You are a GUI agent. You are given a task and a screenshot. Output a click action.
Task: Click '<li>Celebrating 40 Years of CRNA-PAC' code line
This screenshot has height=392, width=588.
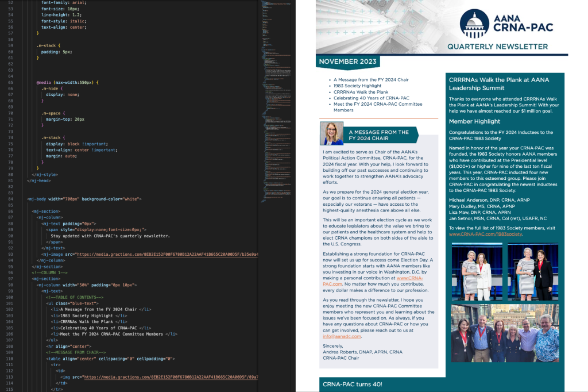tap(101, 328)
